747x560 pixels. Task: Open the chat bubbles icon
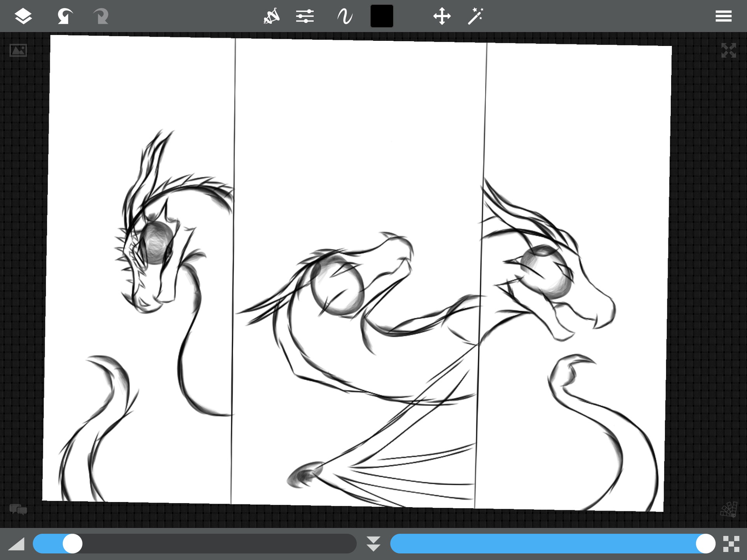[18, 509]
